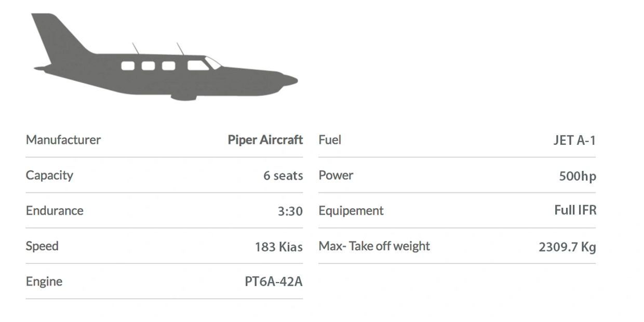The height and width of the screenshot is (322, 644).
Task: Select the JET A-1 fuel value
Action: [x=574, y=140]
